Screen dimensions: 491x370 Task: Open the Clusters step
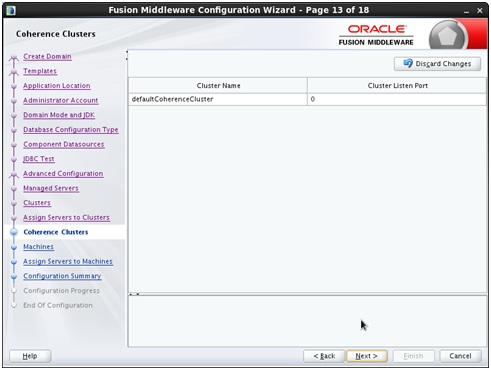37,203
